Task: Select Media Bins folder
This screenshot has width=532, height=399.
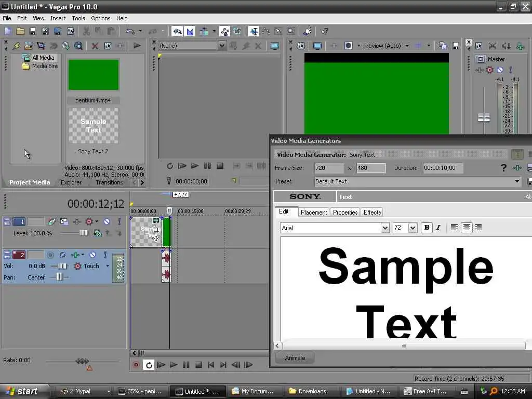Action: pos(45,66)
